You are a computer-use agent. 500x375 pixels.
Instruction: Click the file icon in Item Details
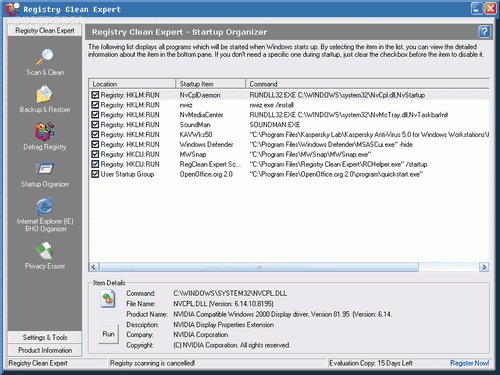(108, 298)
